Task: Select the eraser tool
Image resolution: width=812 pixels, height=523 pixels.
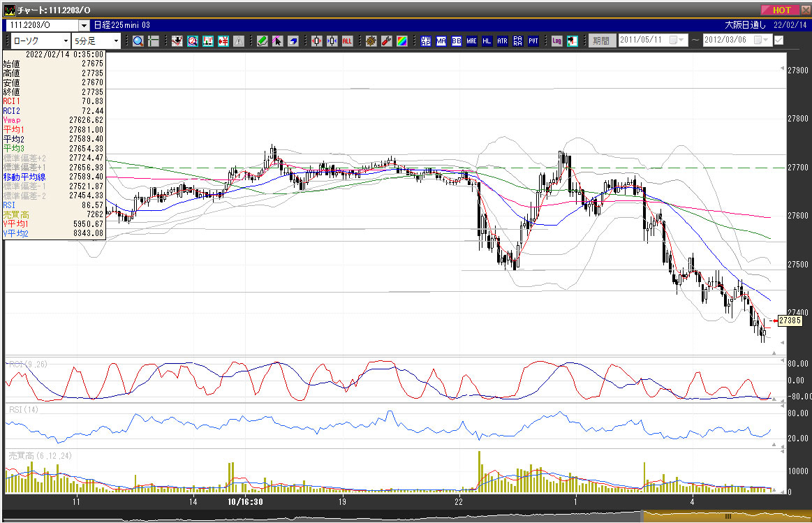Action: [293, 41]
